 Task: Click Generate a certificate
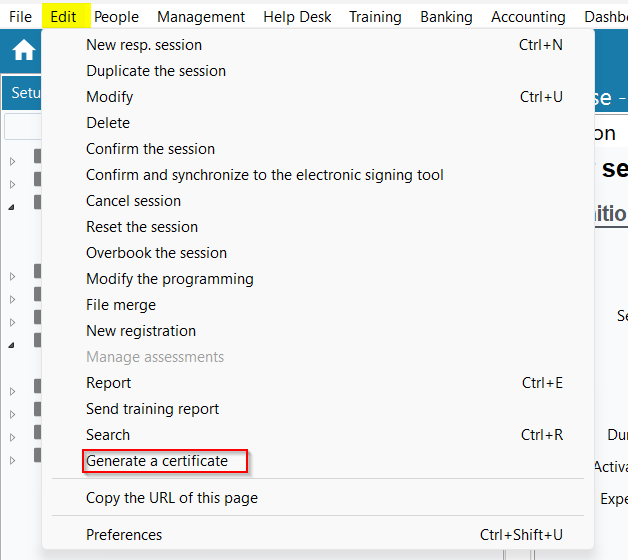157,461
